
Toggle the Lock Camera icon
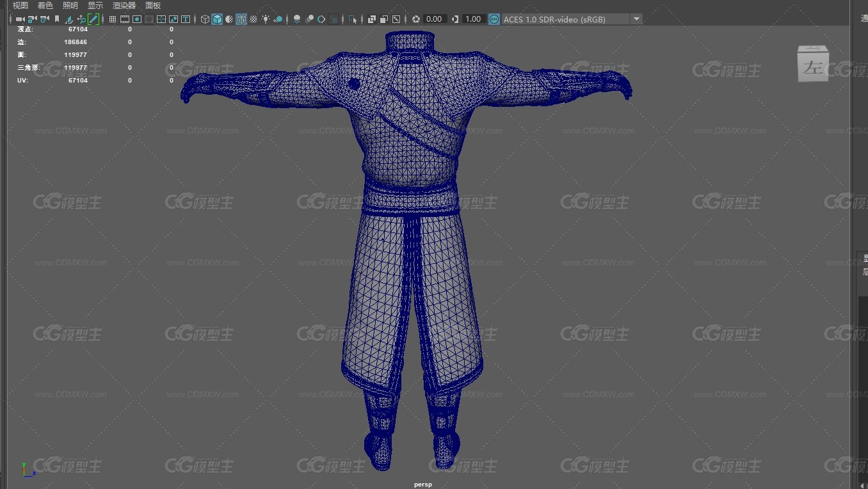(32, 19)
